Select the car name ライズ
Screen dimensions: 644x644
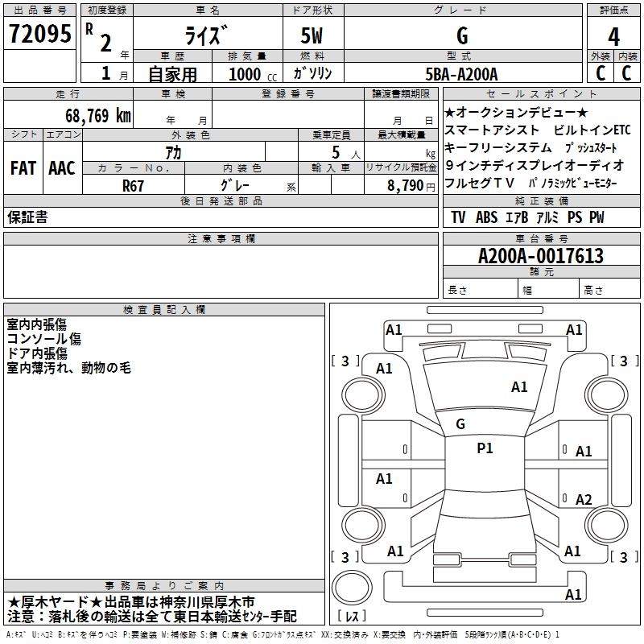pyautogui.click(x=206, y=35)
